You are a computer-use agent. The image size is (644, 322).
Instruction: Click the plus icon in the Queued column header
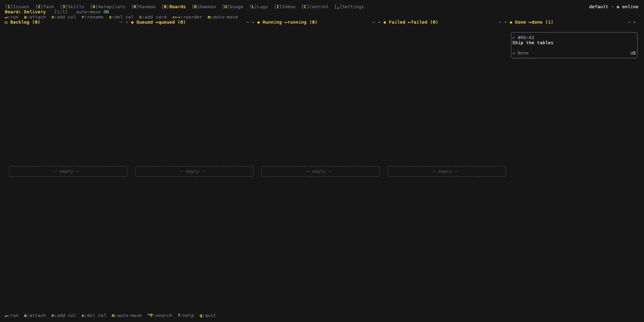pos(253,22)
